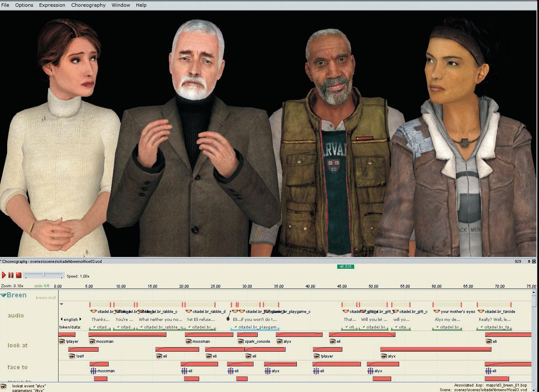539x392 pixels.
Task: Select eli face-to people icon near 40.00
Action: click(x=316, y=371)
